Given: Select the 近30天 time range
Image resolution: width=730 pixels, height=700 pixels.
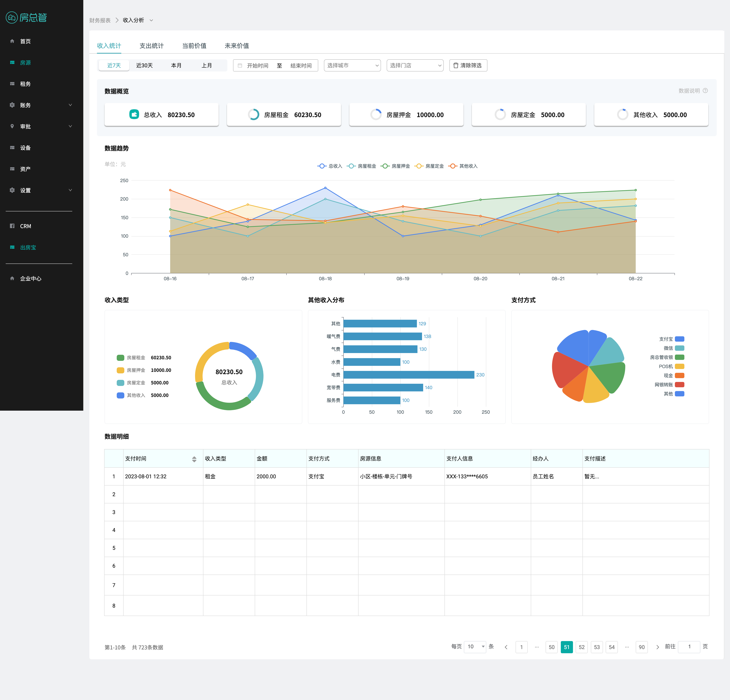Looking at the screenshot, I should tap(144, 66).
